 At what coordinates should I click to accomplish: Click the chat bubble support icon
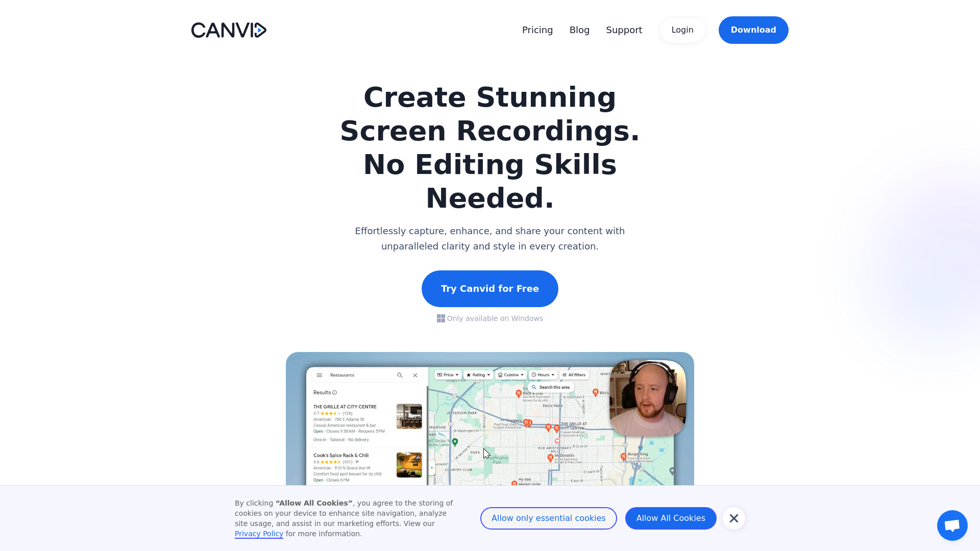pyautogui.click(x=952, y=525)
